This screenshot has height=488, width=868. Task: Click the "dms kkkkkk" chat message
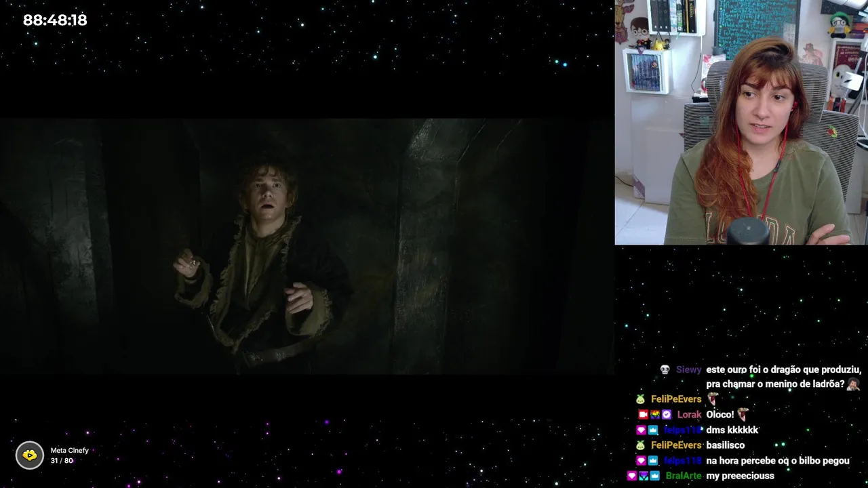[732, 430]
